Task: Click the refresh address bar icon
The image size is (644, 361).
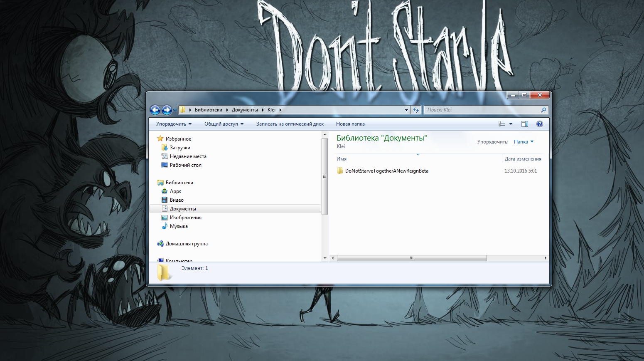Action: click(x=416, y=110)
